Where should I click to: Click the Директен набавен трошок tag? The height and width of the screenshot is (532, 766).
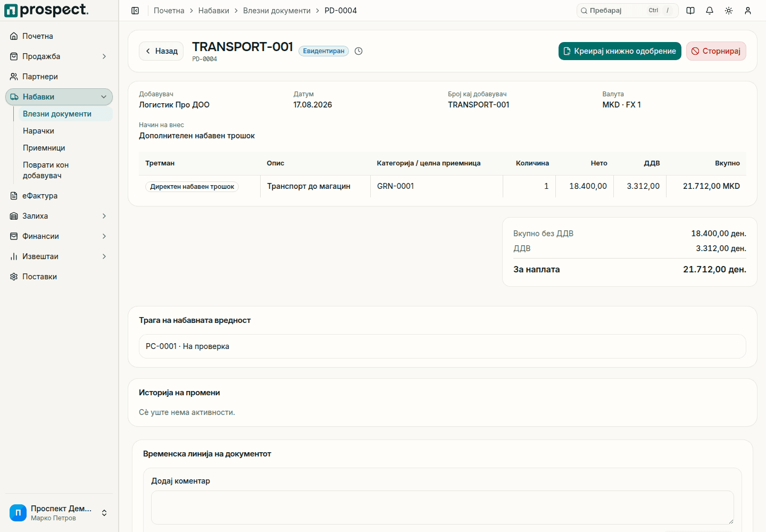tap(192, 187)
